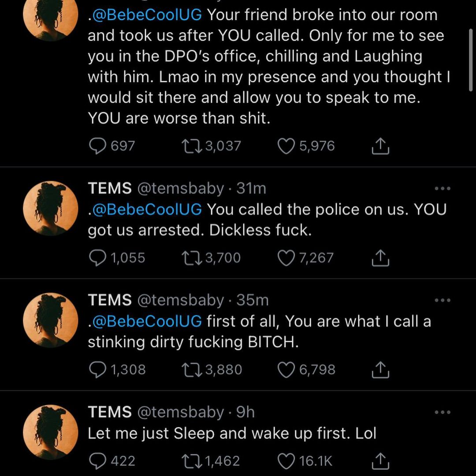Share the 31m tweet via share icon

pos(381,258)
